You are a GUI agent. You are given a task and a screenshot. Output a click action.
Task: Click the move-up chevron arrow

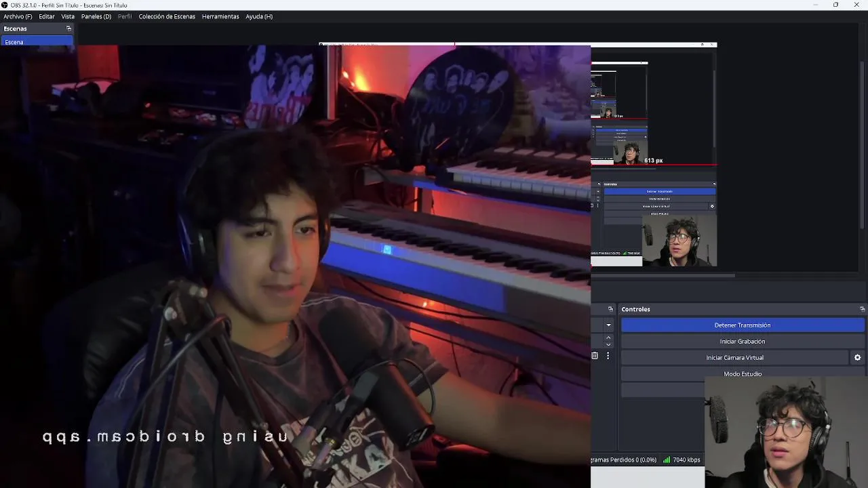coord(608,338)
